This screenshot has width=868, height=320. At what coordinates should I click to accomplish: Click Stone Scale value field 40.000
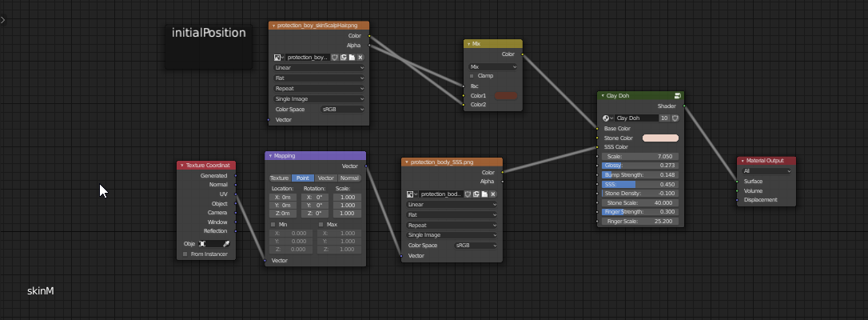(x=640, y=202)
